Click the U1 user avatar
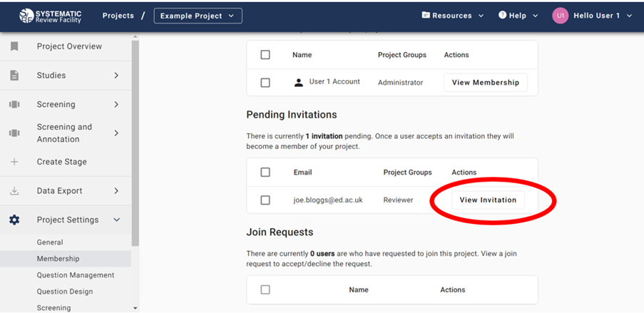Screen dimensions: 644x313 pos(560,16)
